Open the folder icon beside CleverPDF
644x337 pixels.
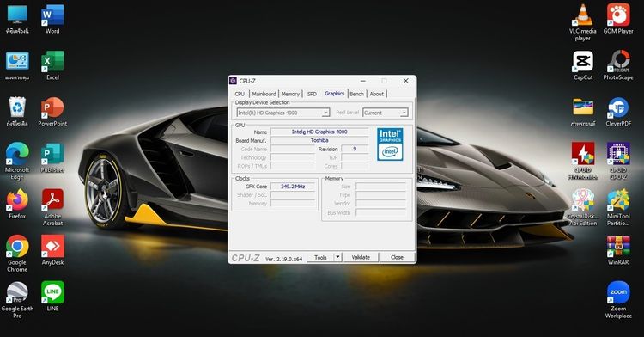(x=583, y=112)
